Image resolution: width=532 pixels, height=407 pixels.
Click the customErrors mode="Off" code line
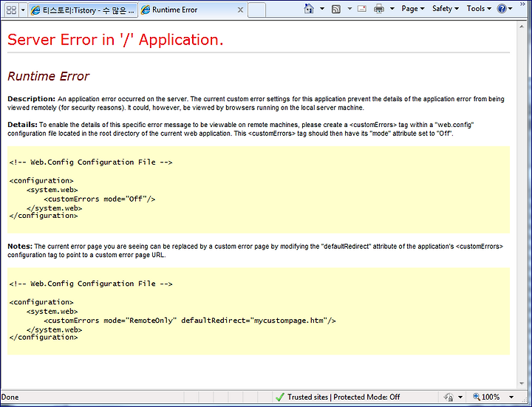100,199
